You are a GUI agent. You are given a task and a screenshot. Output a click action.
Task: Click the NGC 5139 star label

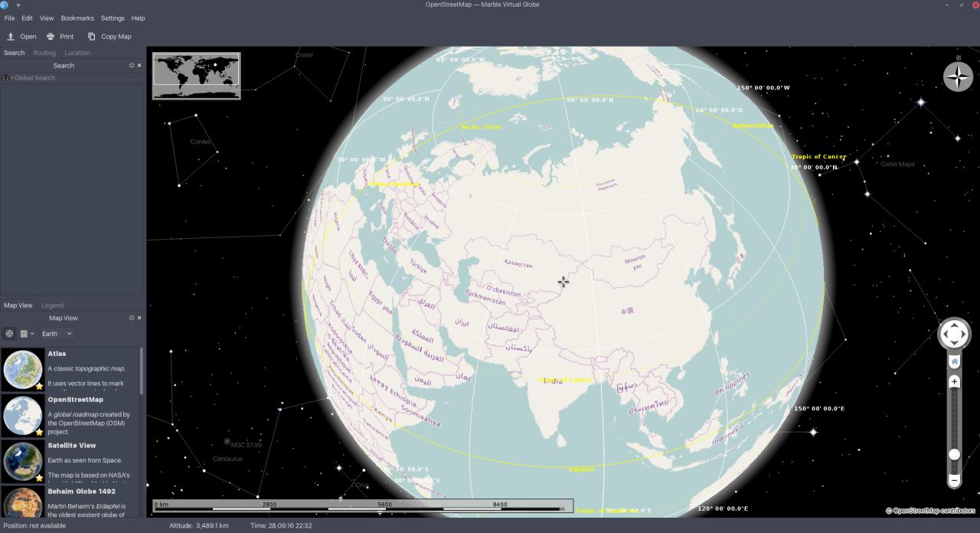pos(247,444)
